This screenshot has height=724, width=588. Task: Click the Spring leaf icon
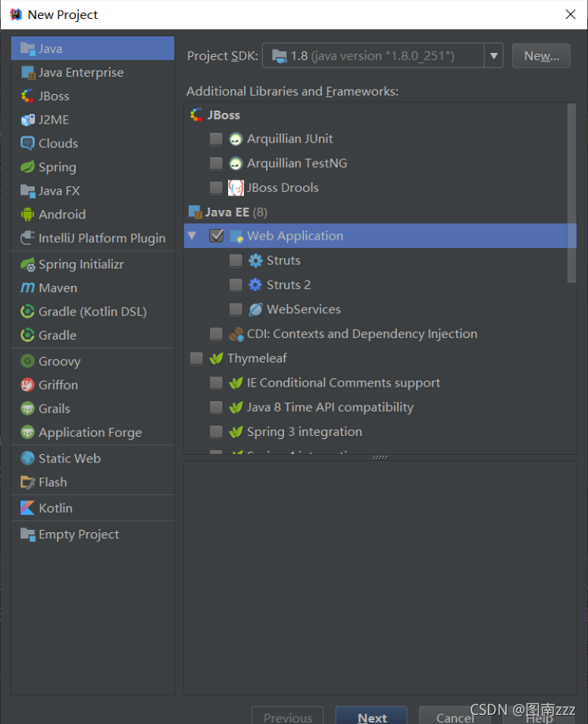(x=28, y=167)
